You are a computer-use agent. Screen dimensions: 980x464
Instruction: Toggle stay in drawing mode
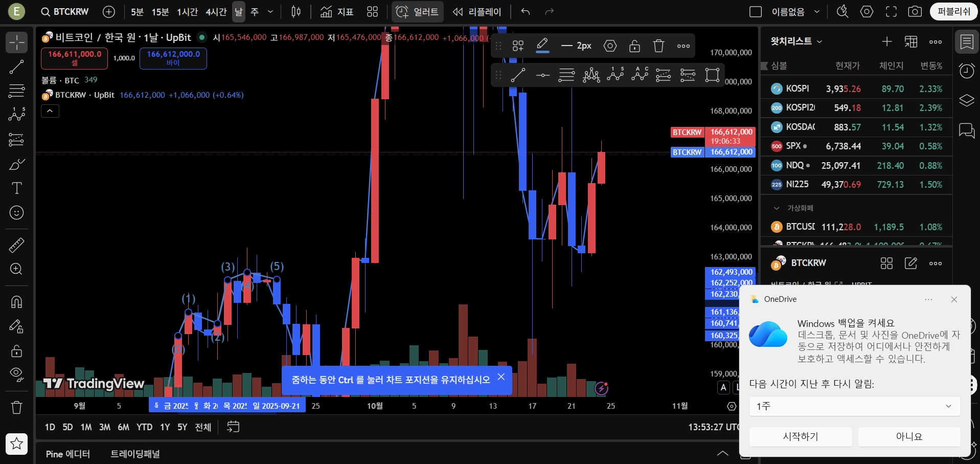[16, 326]
